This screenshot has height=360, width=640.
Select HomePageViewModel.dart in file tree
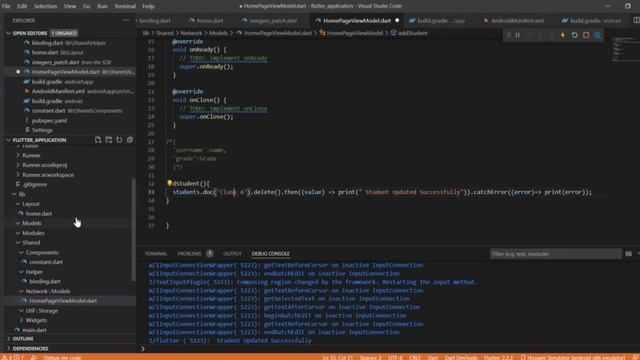click(x=63, y=301)
